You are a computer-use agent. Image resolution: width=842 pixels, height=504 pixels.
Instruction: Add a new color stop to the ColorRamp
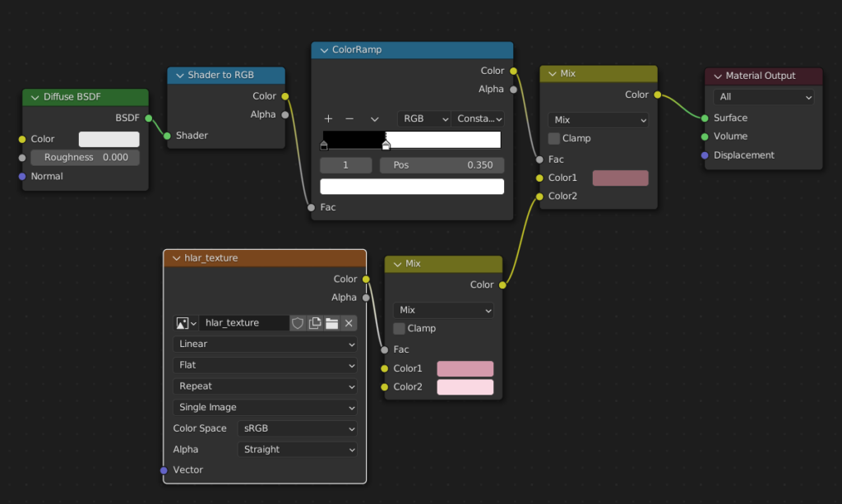(328, 118)
